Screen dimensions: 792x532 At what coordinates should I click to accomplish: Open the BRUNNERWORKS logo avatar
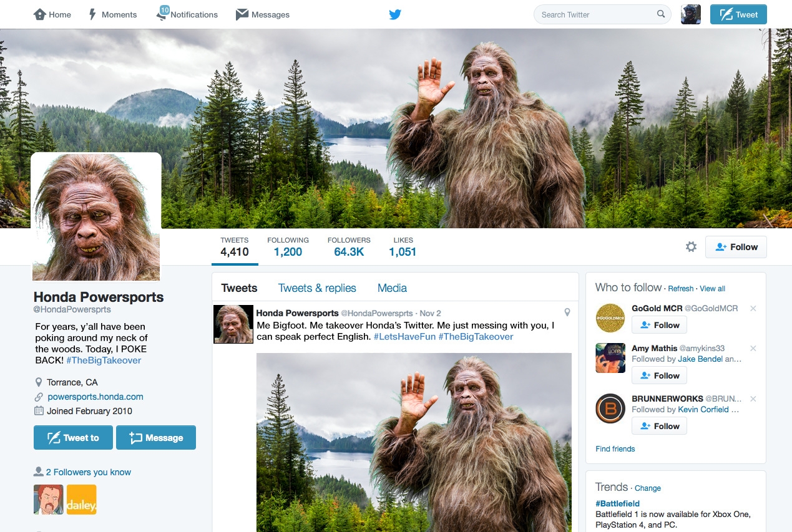click(610, 409)
